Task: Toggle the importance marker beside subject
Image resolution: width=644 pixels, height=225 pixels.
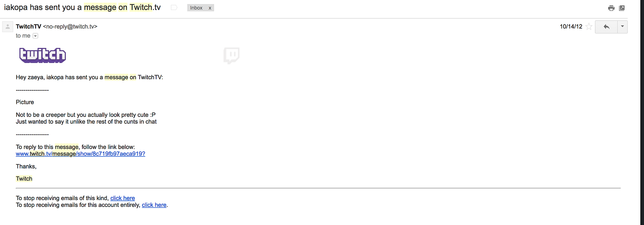Action: (174, 8)
